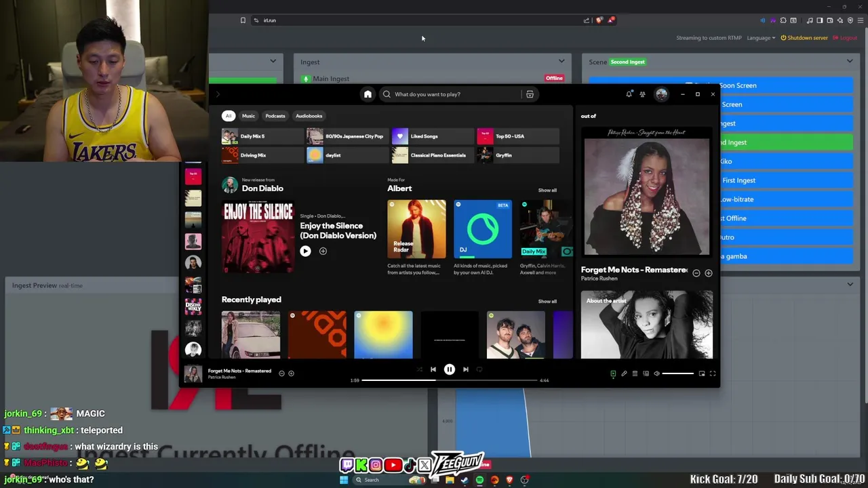Add Forget Me Nots from side panel
Image resolution: width=868 pixels, height=488 pixels.
pos(708,273)
